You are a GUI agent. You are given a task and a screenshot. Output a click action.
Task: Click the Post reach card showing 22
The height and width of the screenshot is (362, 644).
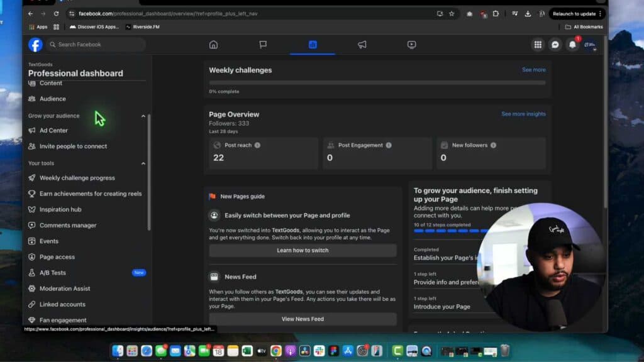(x=264, y=153)
